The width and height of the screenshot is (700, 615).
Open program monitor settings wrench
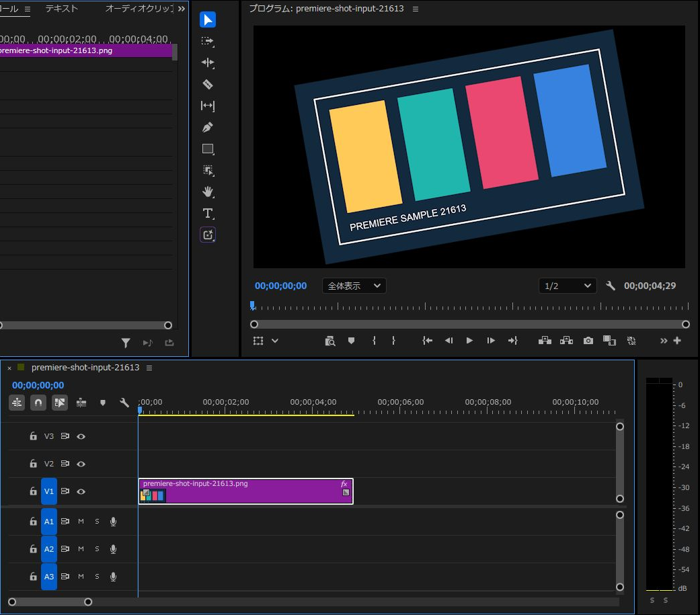coord(611,286)
